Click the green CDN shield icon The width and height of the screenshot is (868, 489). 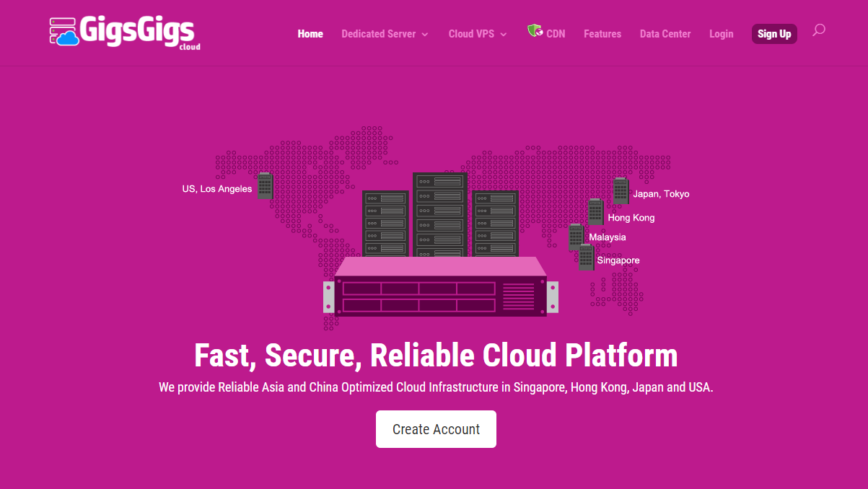pos(535,30)
